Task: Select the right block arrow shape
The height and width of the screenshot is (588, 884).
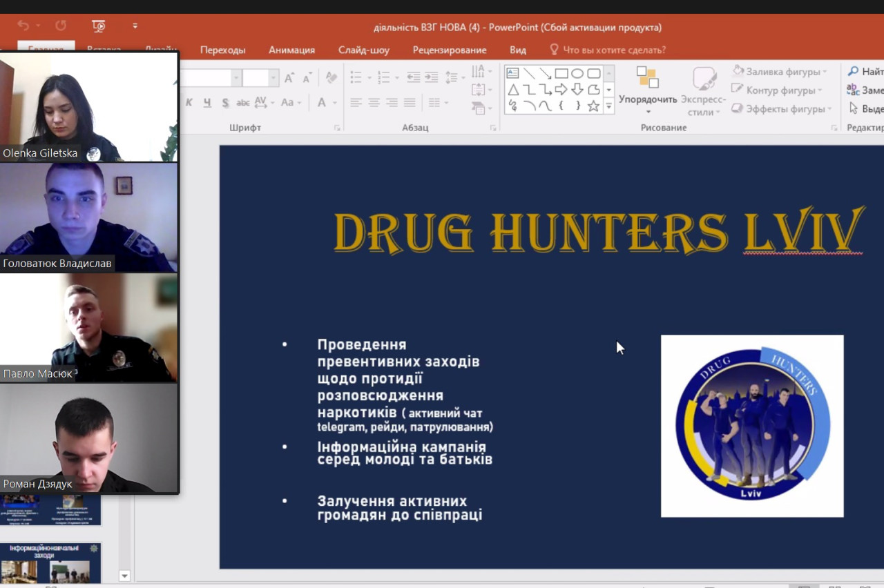Action: (561, 90)
